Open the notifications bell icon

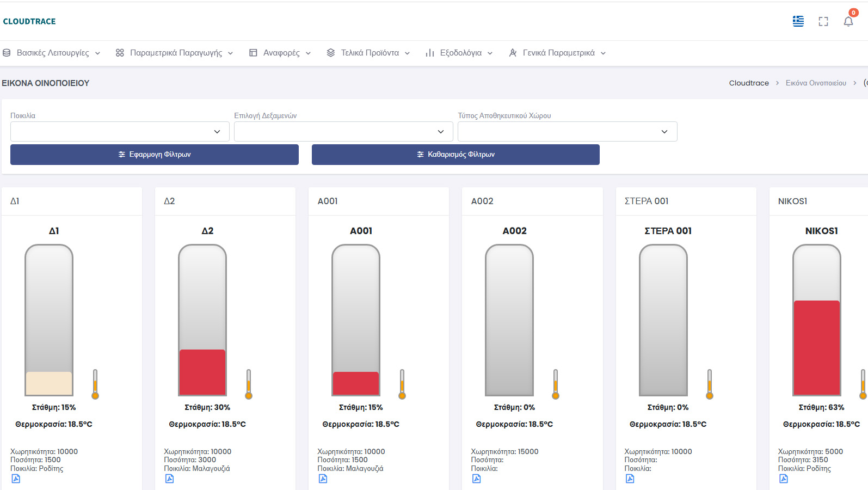coord(848,21)
